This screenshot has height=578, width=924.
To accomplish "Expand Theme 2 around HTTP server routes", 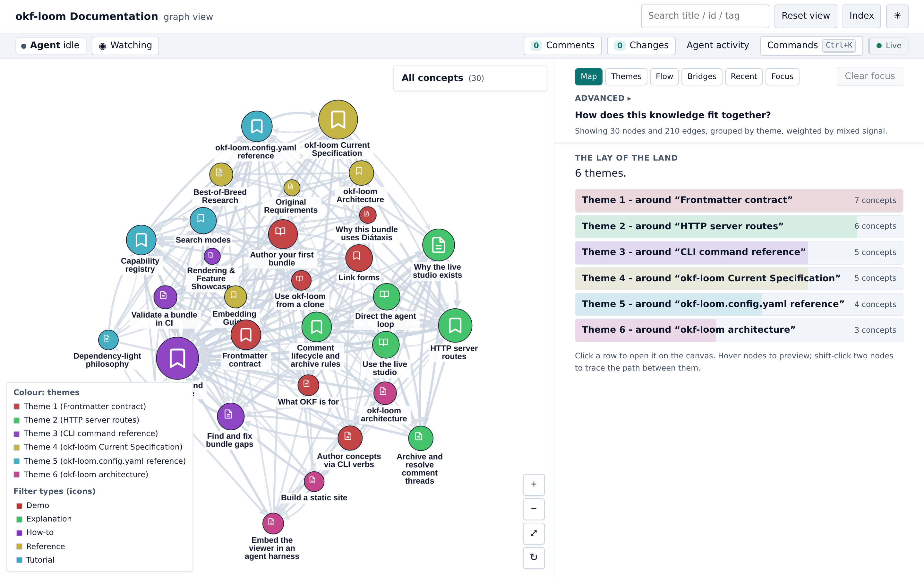I will pos(739,226).
